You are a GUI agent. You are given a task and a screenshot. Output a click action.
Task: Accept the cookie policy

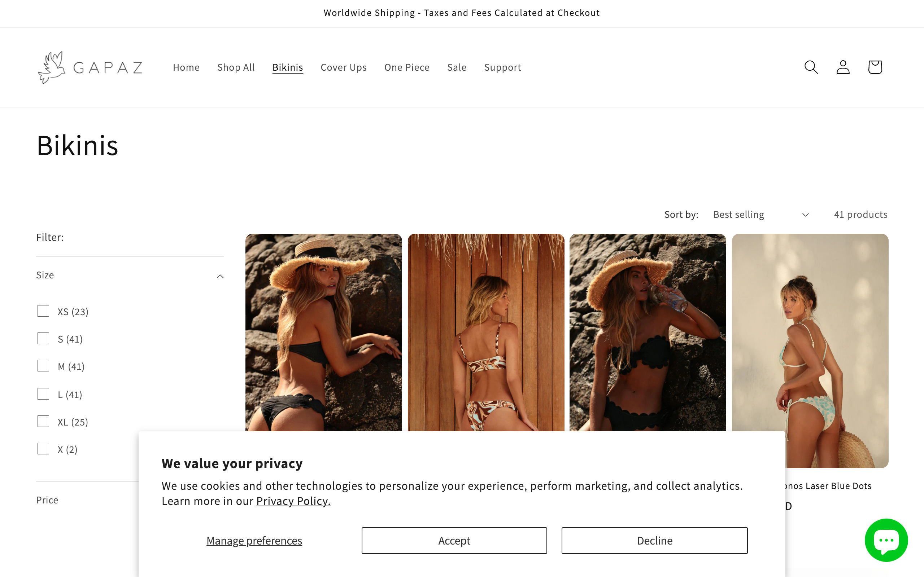[454, 540]
